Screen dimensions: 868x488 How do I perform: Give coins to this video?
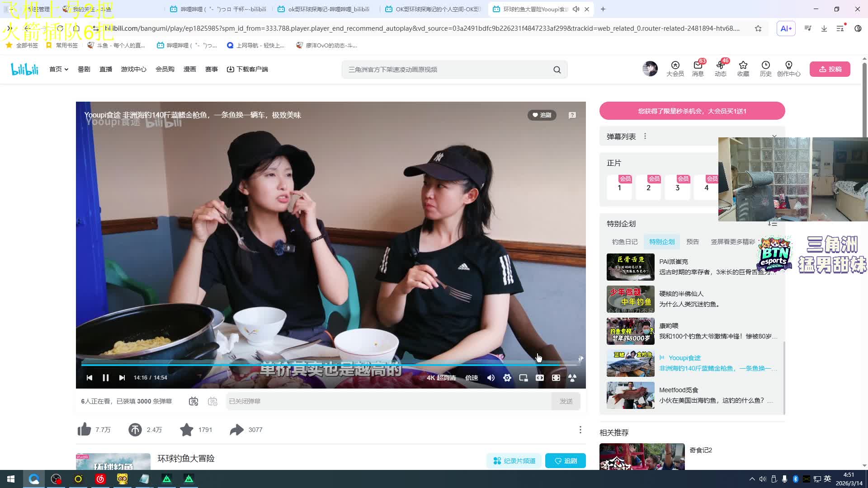point(135,430)
